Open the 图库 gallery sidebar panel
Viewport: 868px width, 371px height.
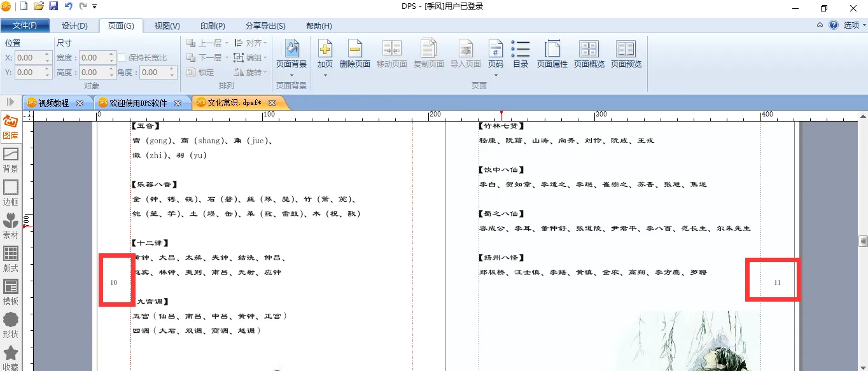(11, 127)
